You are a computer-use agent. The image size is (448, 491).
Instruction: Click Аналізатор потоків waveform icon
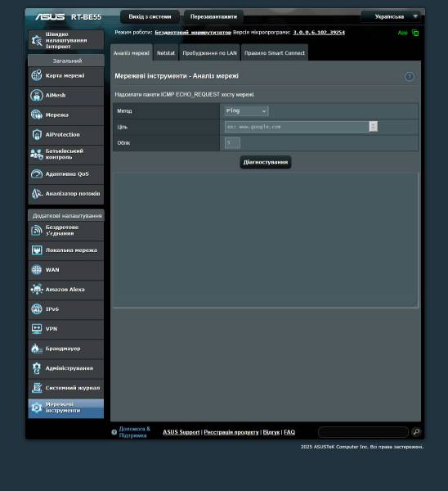coord(37,193)
